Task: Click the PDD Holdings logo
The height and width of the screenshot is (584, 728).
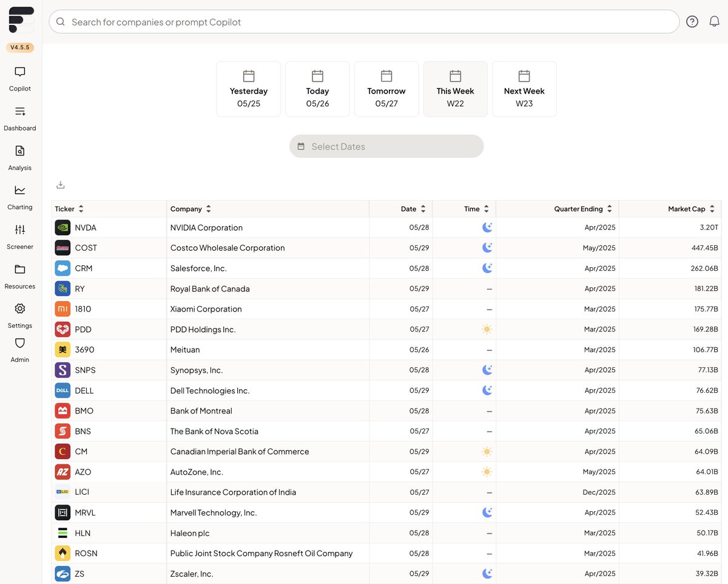Action: point(62,329)
